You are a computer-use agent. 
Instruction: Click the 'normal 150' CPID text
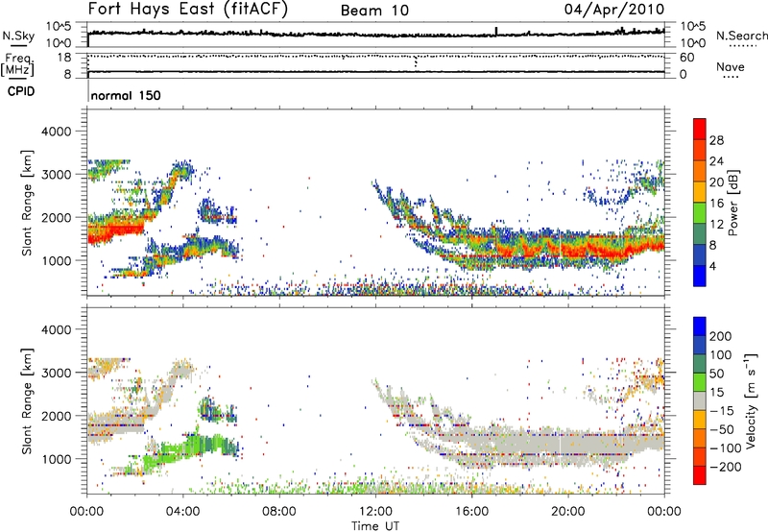126,95
